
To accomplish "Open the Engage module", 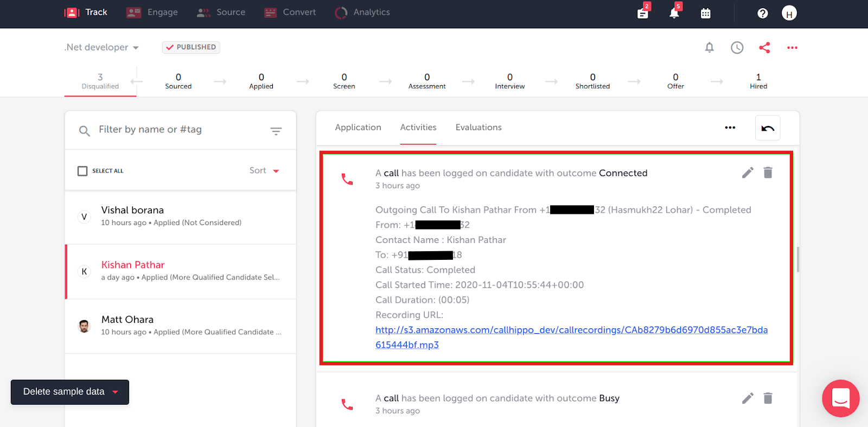I will click(x=152, y=12).
